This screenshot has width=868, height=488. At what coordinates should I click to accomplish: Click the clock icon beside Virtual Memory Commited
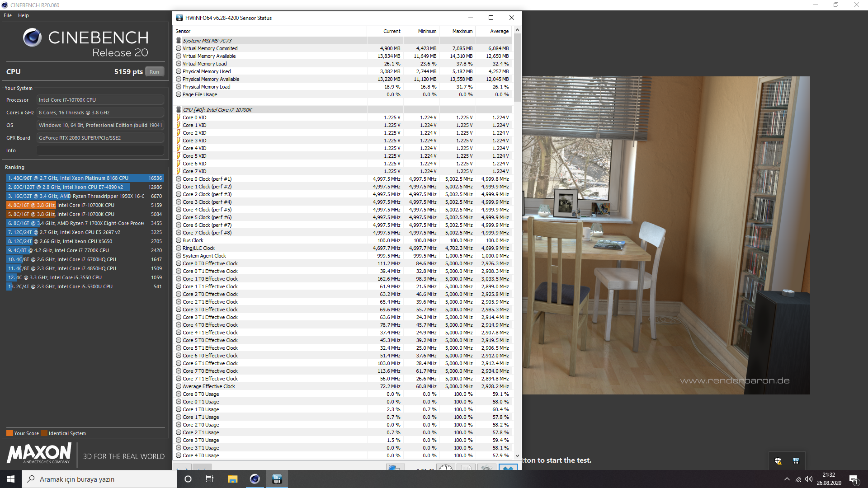pyautogui.click(x=179, y=48)
